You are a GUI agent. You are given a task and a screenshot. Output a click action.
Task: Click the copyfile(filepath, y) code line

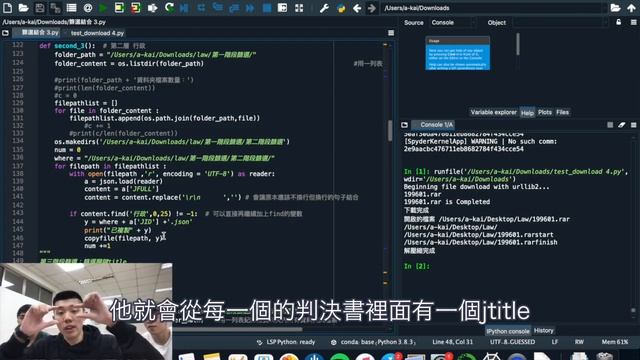pyautogui.click(x=124, y=238)
